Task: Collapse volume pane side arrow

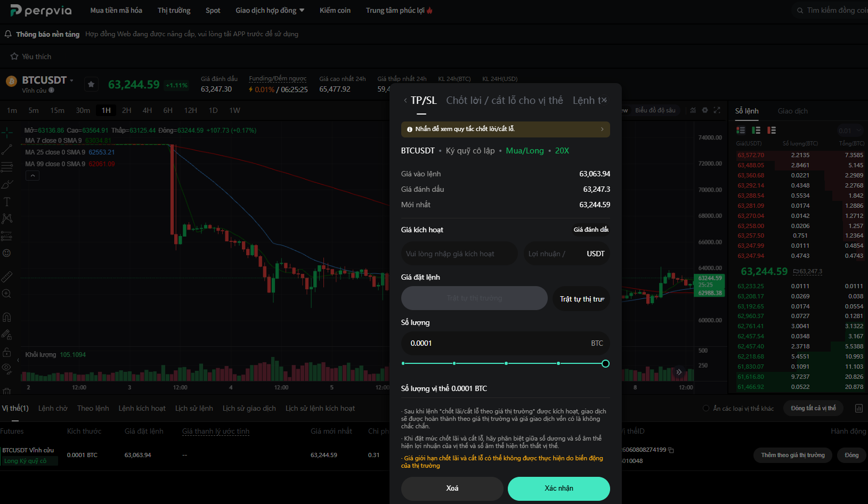Action: 18,360
